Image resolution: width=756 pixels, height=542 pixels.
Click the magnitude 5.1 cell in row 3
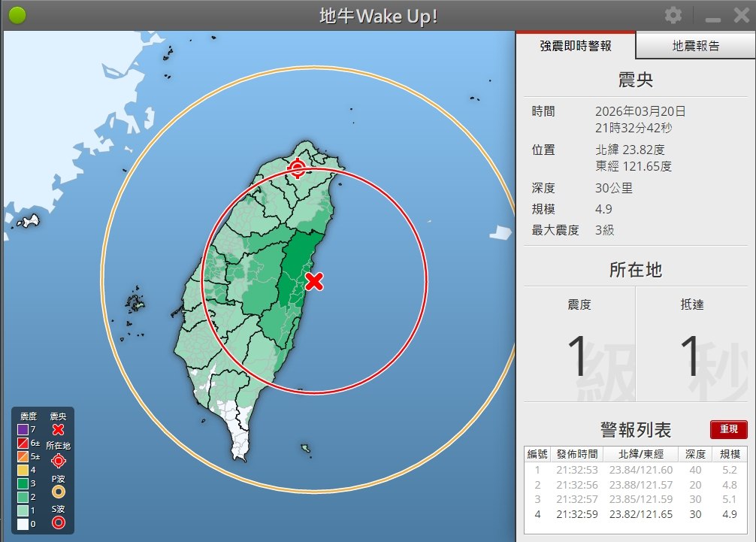coord(730,499)
